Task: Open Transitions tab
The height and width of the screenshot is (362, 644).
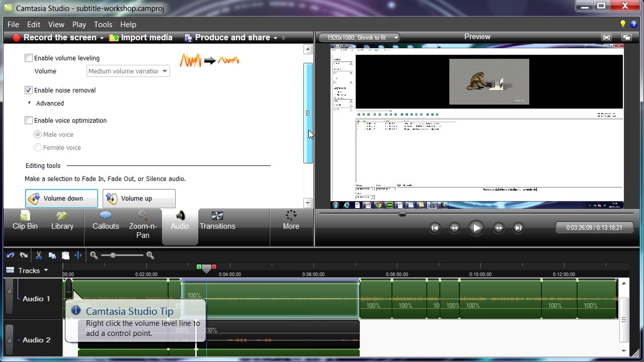Action: (x=217, y=221)
